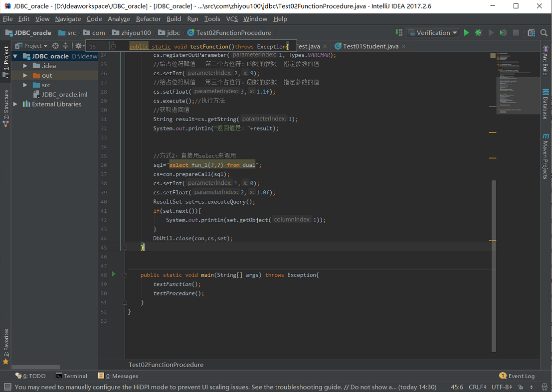Open the Window menu
This screenshot has height=392, width=552.
pyautogui.click(x=255, y=19)
